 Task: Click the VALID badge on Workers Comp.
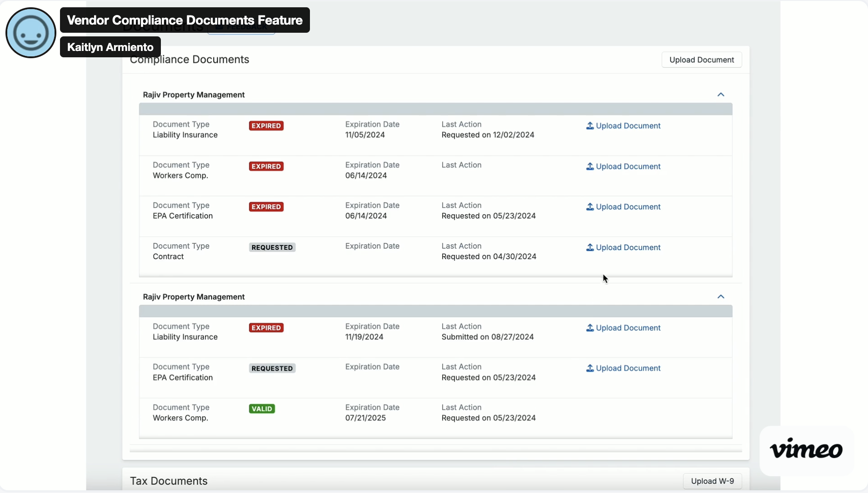(262, 409)
